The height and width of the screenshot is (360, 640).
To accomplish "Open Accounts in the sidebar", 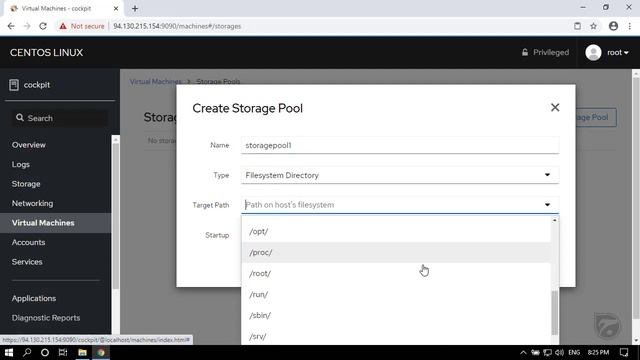I will tap(28, 242).
